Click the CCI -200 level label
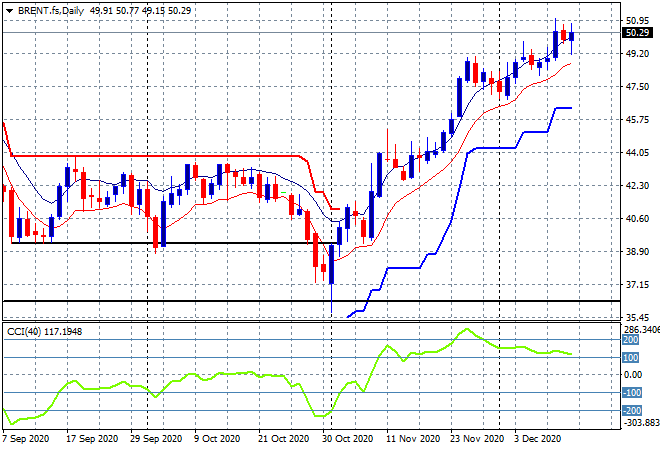Viewport: 660px width, 450px height. click(x=632, y=410)
